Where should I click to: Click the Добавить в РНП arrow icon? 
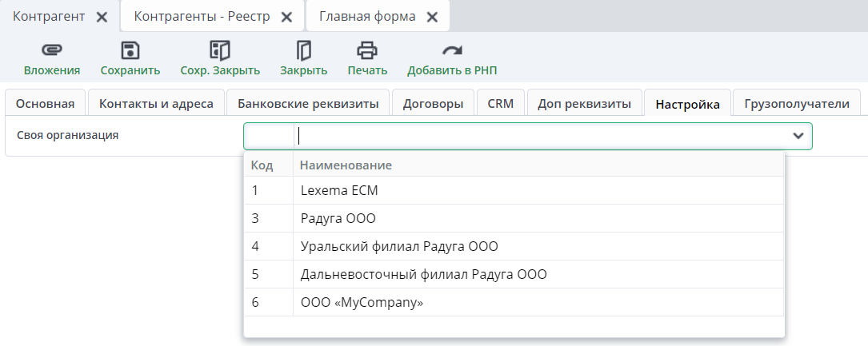pos(452,51)
